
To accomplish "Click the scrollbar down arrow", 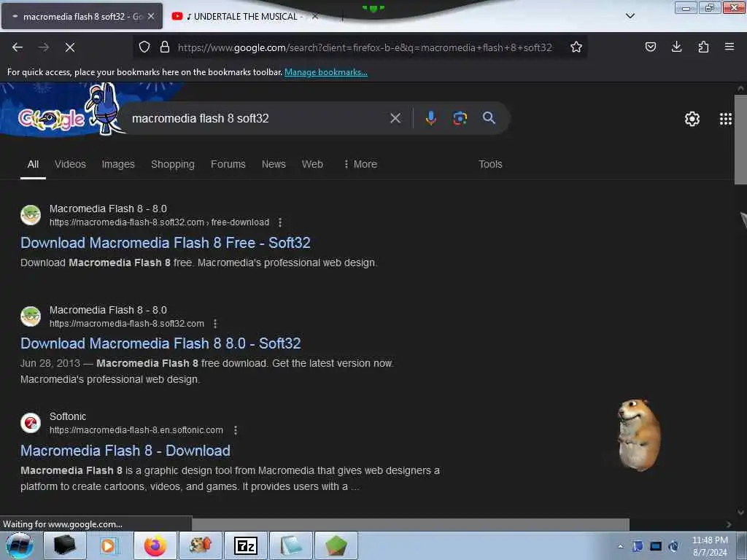I will [740, 513].
